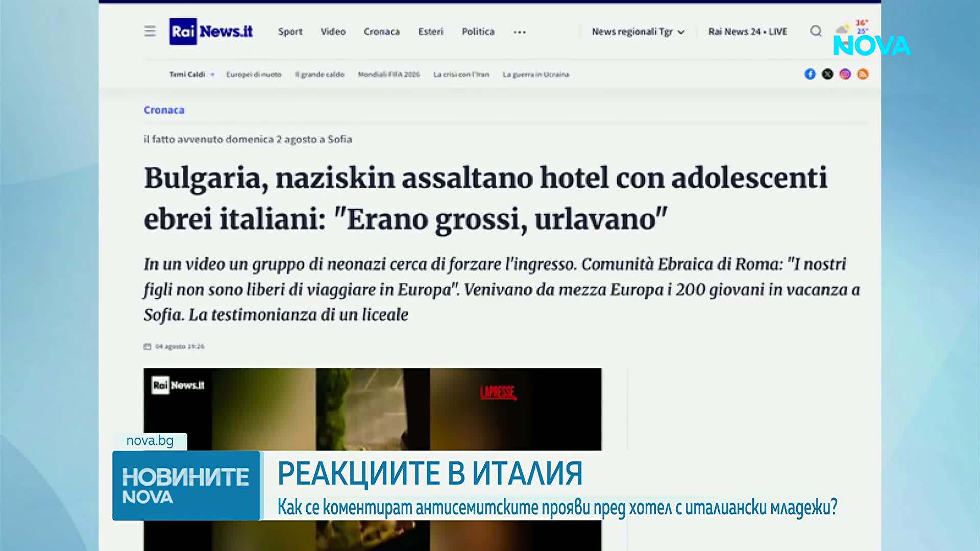Open Rai News 24 LIVE link

point(748,32)
